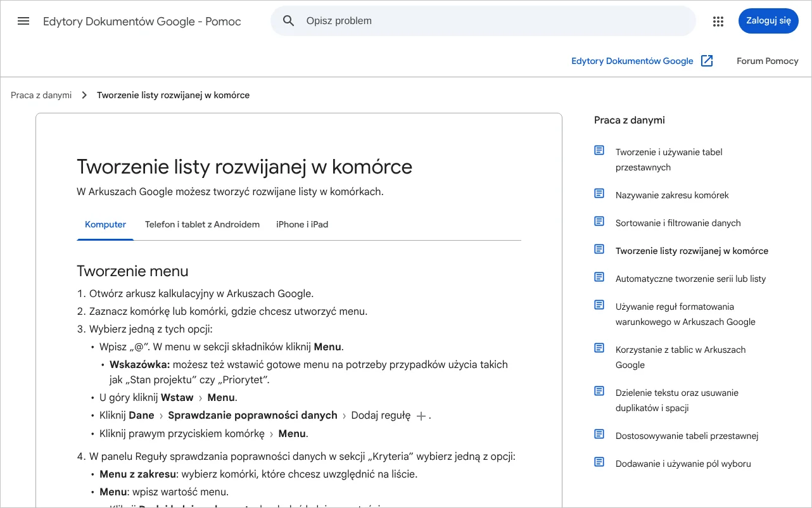
Task: Click the search magnifier icon
Action: pos(289,21)
